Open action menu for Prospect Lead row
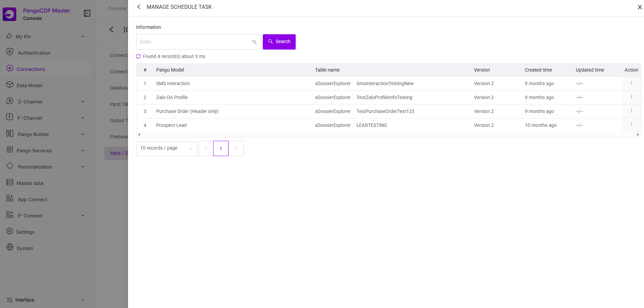The image size is (644, 308). click(x=631, y=125)
